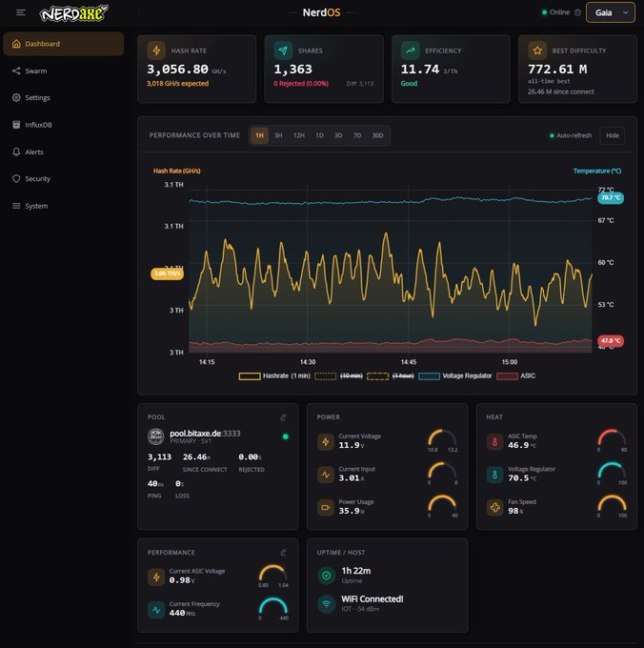The height and width of the screenshot is (648, 644).
Task: Click the Uptime checkmark icon
Action: 326,576
